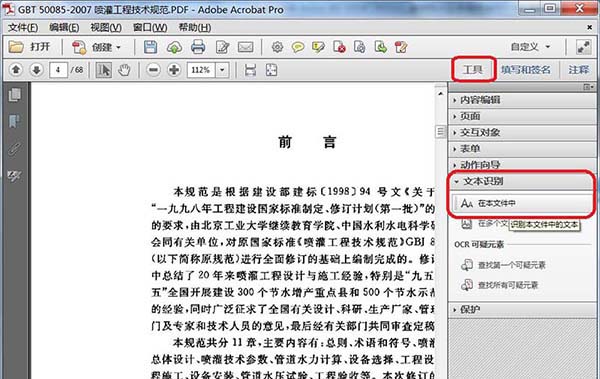The height and width of the screenshot is (379, 600).
Task: Activate the hand pan tool
Action: tap(124, 70)
